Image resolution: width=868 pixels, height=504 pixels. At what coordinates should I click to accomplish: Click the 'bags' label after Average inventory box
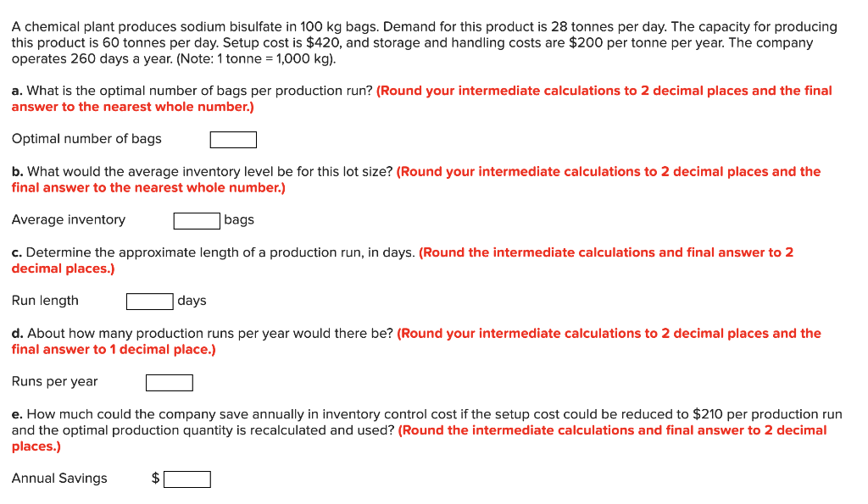240,220
